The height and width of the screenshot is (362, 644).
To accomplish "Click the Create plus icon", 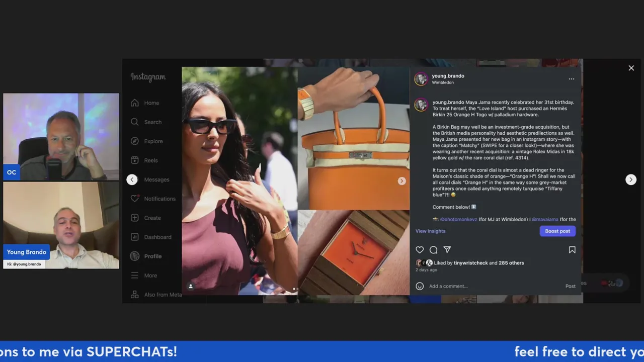I will (x=134, y=218).
